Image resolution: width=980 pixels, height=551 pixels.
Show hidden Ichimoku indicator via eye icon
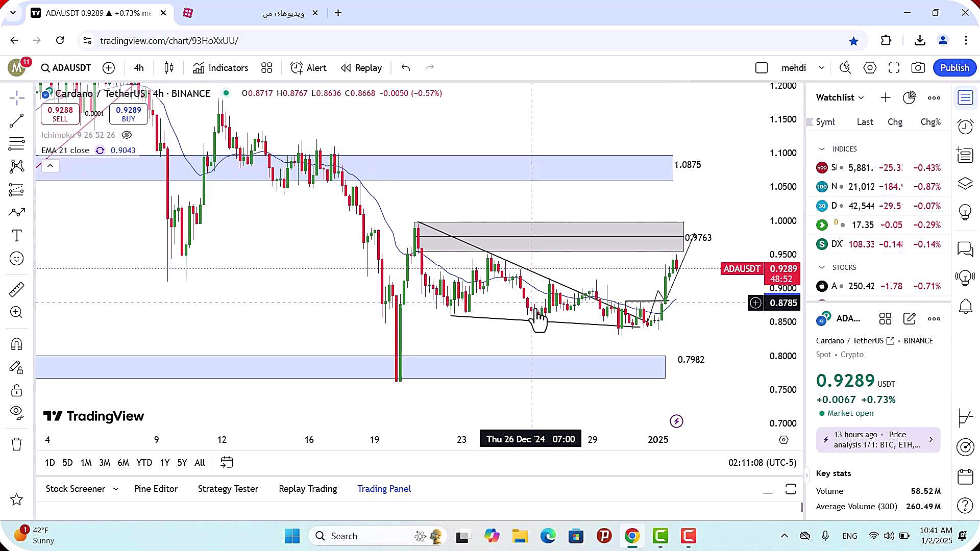point(127,135)
